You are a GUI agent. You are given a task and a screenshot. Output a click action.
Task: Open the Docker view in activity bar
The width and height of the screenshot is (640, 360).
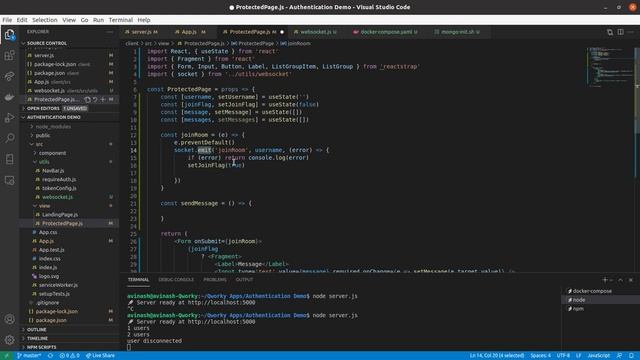click(x=9, y=97)
